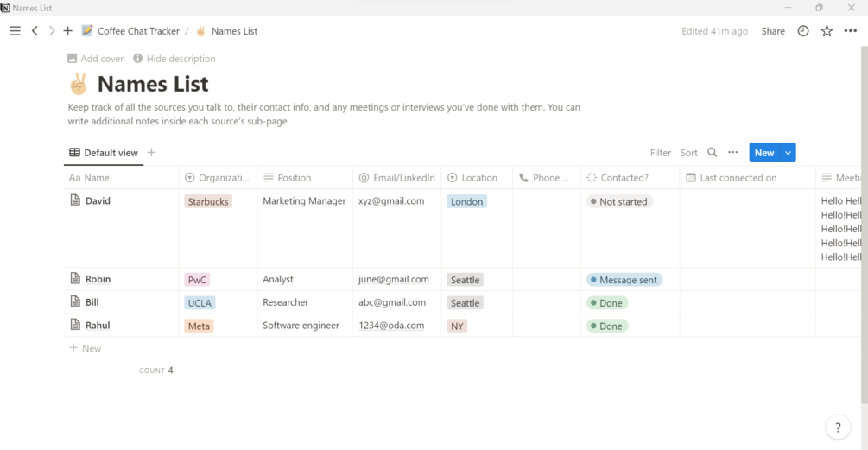The height and width of the screenshot is (450, 868).
Task: Open page history clock icon
Action: [x=803, y=31]
